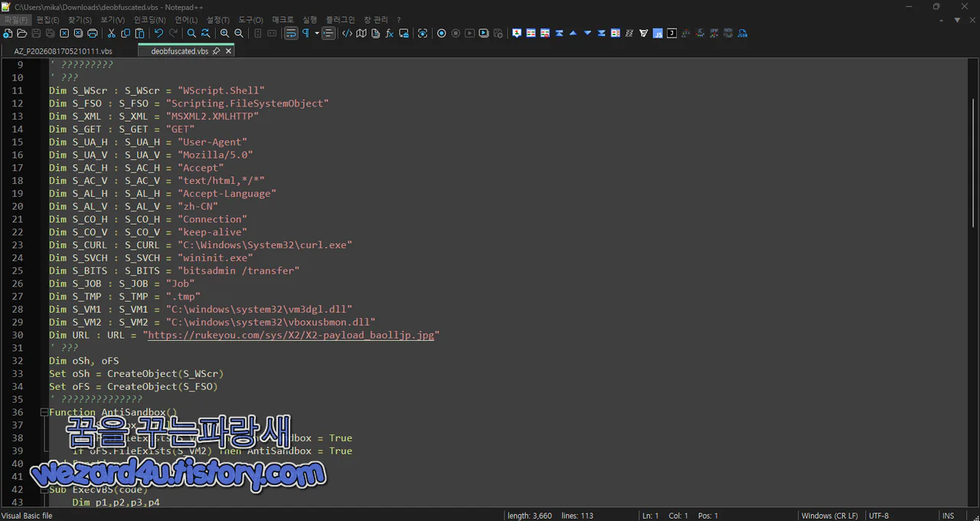Open the 언어(L) menu

(x=186, y=19)
